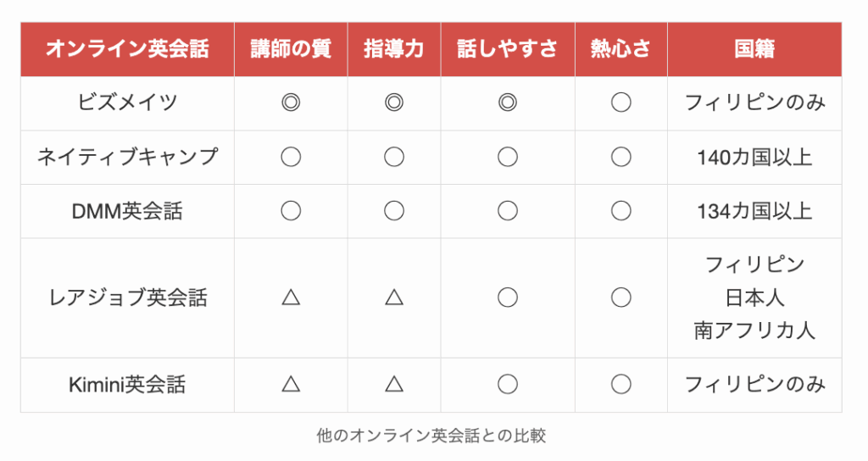Screen dimensions: 868x461
Task: Click the double circle for ビズメイツ 講師の質
Action: coord(291,103)
